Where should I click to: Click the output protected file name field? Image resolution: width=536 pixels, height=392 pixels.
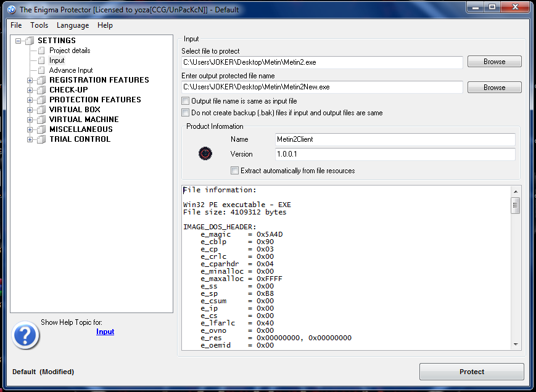coord(322,87)
